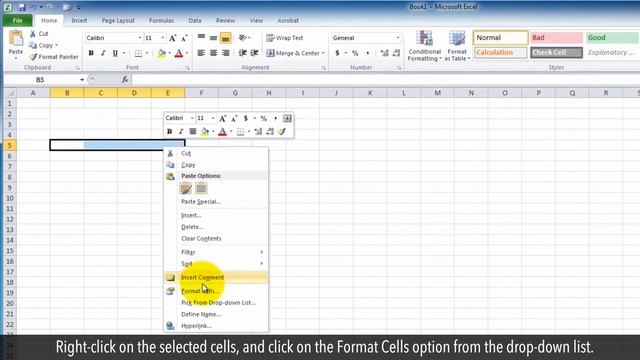The height and width of the screenshot is (360, 640).
Task: Open General number format dropdown
Action: 398,38
